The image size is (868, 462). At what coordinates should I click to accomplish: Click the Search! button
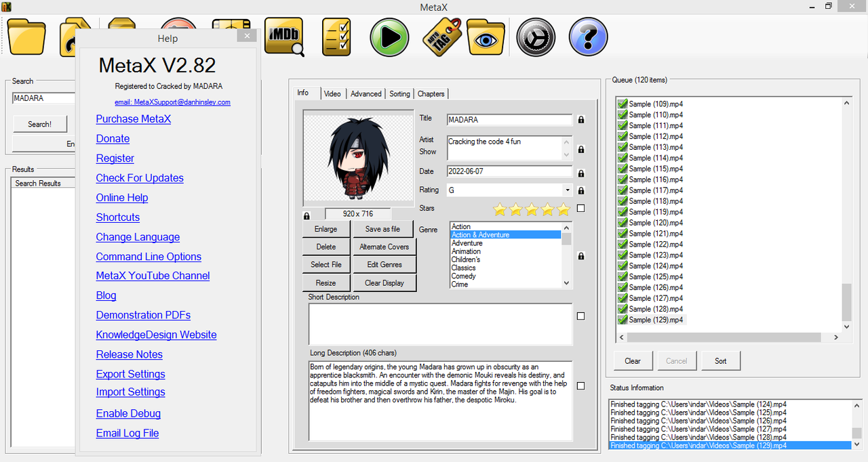point(39,124)
